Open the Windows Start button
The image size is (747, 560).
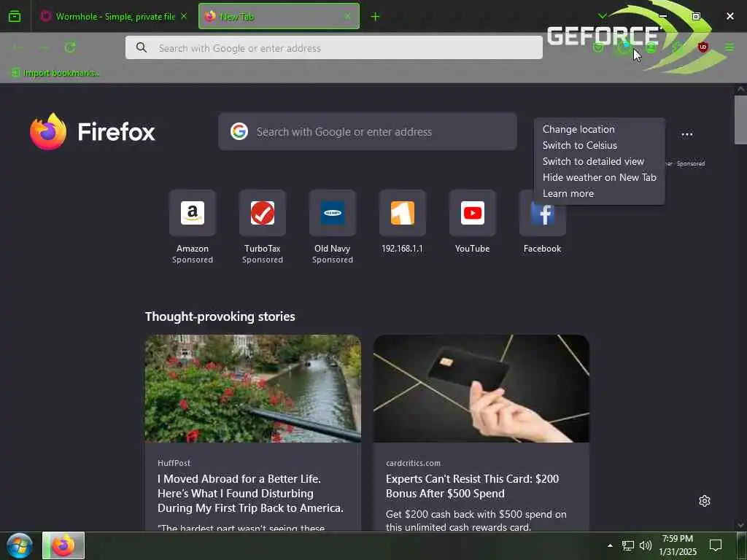pyautogui.click(x=20, y=545)
